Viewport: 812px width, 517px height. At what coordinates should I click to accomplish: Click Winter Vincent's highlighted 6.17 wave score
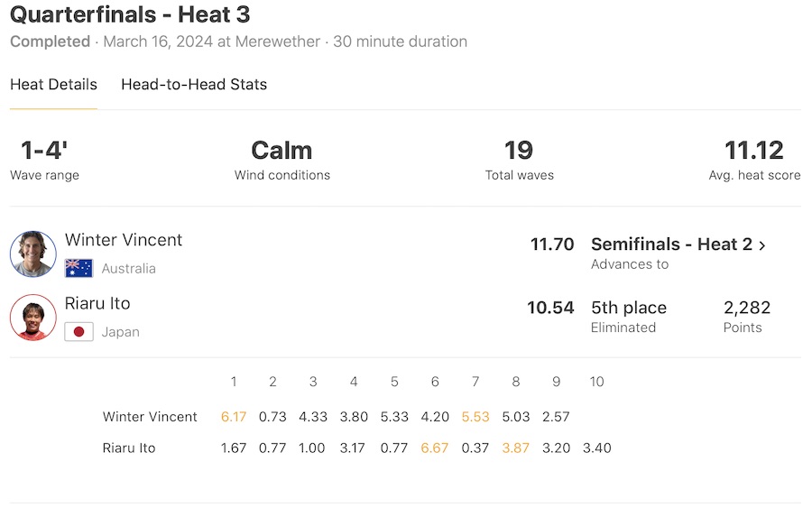(x=234, y=417)
